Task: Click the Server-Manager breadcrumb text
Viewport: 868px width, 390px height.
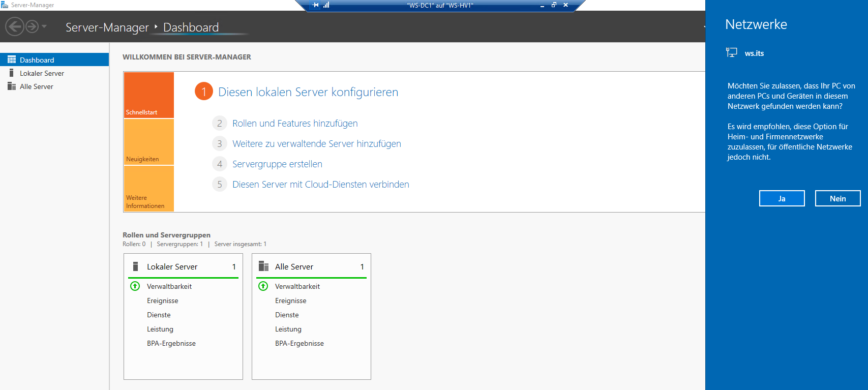Action: pos(107,27)
